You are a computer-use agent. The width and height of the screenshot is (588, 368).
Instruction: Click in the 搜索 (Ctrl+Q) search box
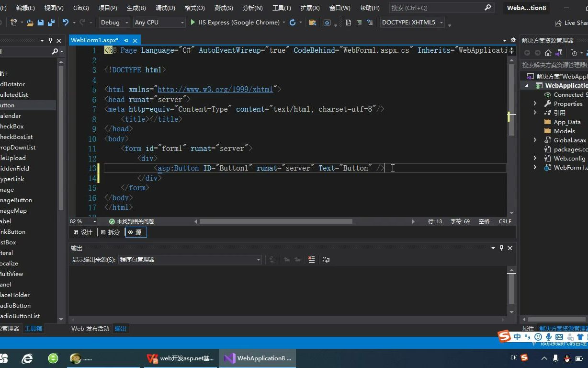(x=436, y=8)
